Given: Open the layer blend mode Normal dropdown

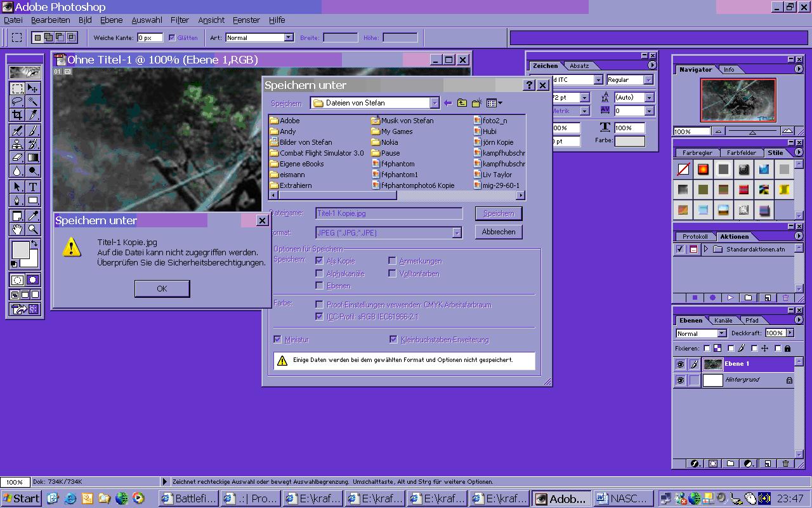Looking at the screenshot, I should 722,333.
